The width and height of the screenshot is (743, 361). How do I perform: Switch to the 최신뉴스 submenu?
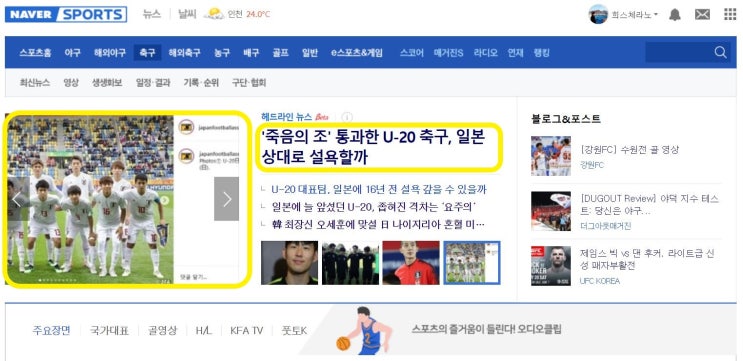pos(35,82)
